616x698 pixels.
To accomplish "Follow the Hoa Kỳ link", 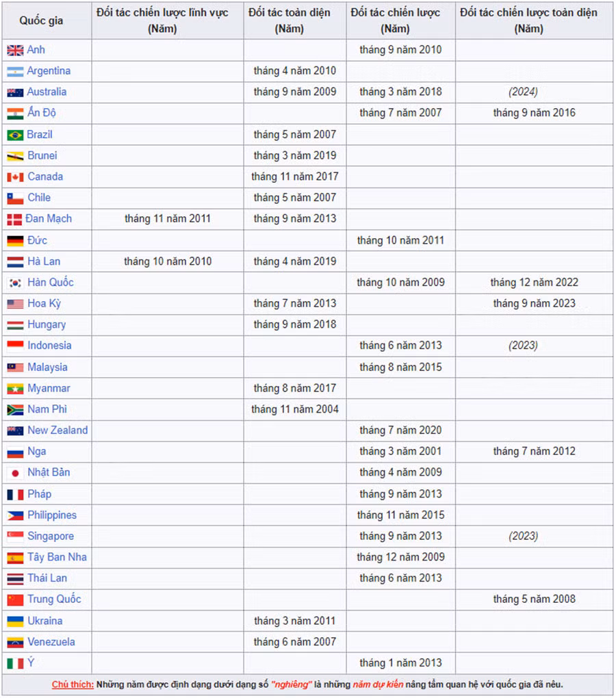I will pos(44,303).
